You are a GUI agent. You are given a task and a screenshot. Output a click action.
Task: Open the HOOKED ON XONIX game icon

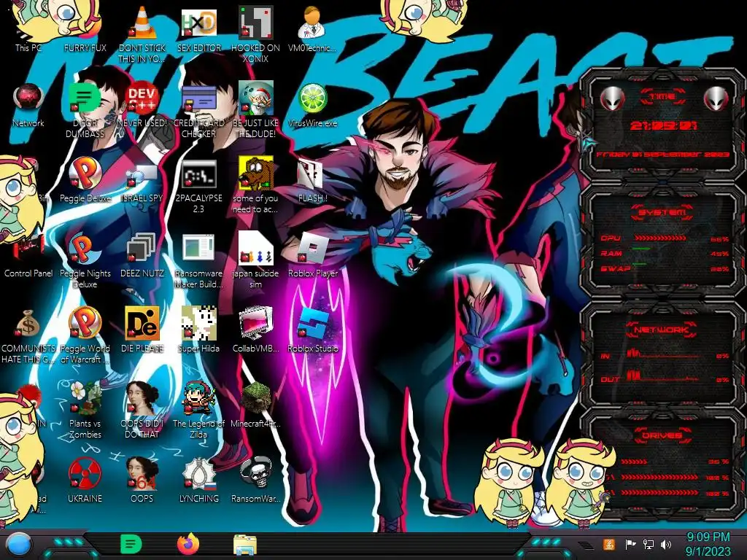click(x=256, y=34)
